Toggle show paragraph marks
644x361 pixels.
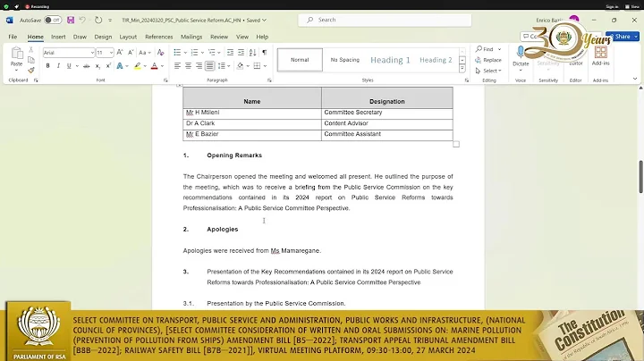point(265,53)
